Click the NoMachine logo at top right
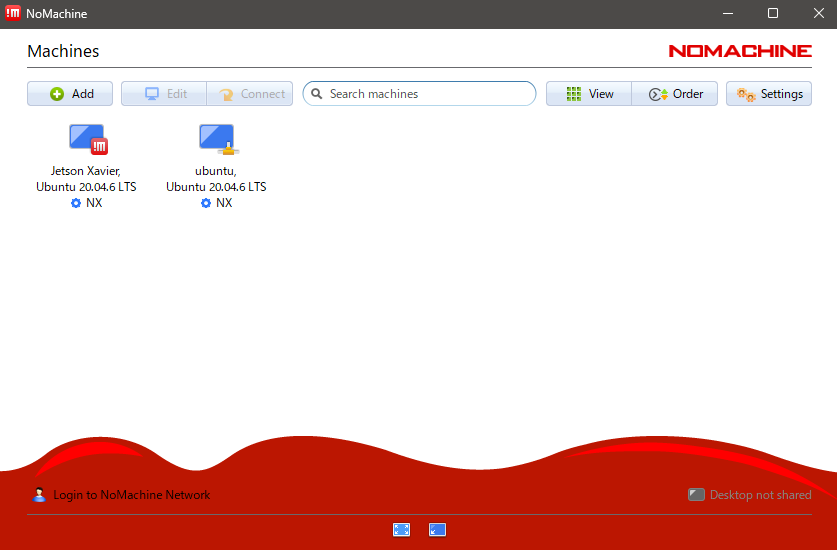Image resolution: width=837 pixels, height=550 pixels. click(740, 51)
